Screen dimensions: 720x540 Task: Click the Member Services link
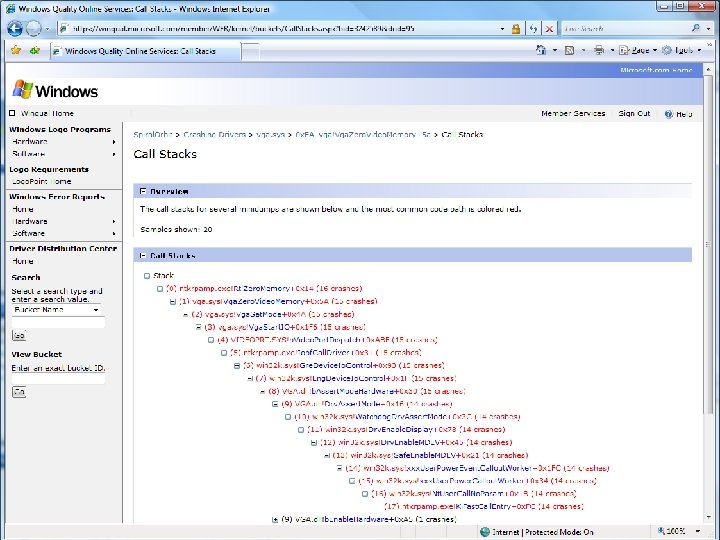pyautogui.click(x=573, y=113)
